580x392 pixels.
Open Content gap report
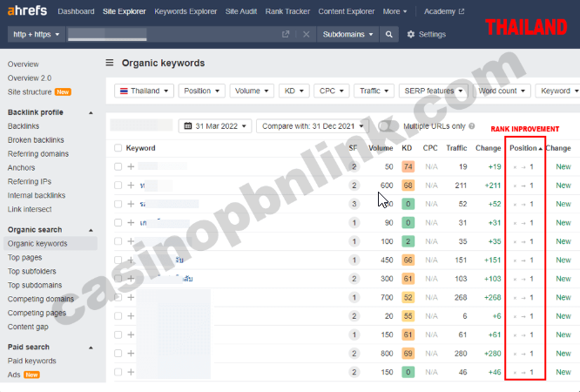pos(28,327)
